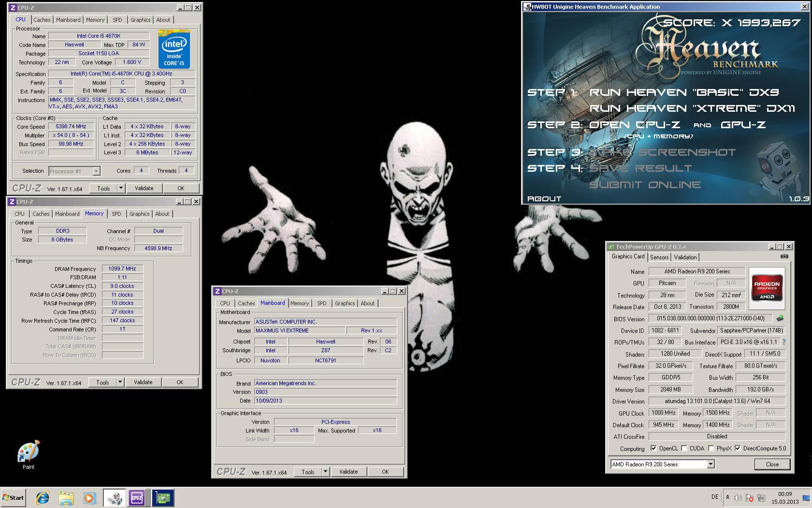This screenshot has height=508, width=812.
Task: Toggle the DirectCompute 5.0 checkbox
Action: 738,448
